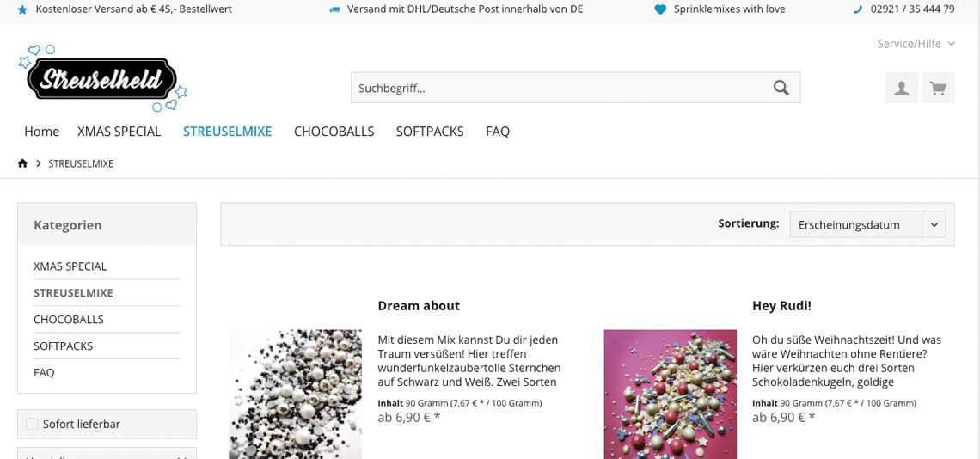This screenshot has height=459, width=980.
Task: Click the Dream about product thumbnail
Action: [x=295, y=394]
